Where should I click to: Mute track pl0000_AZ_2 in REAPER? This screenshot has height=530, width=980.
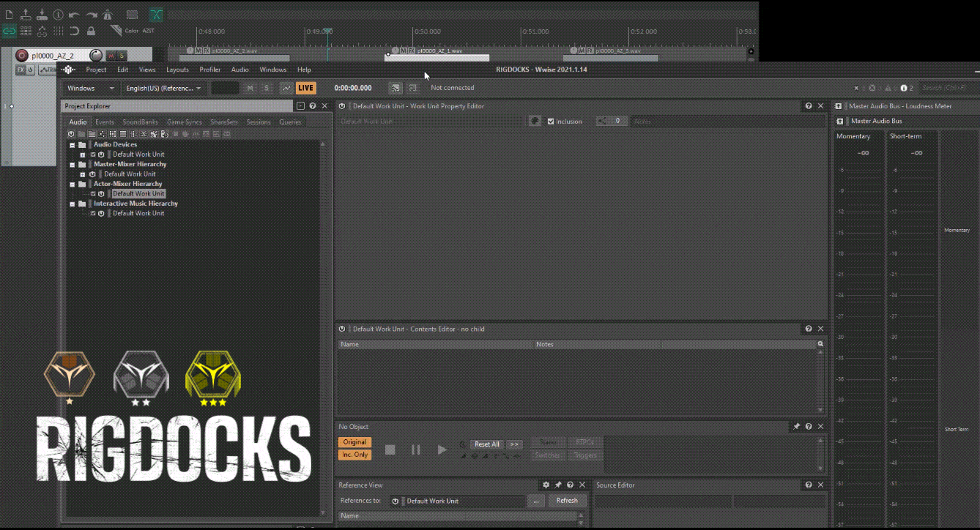(x=111, y=56)
